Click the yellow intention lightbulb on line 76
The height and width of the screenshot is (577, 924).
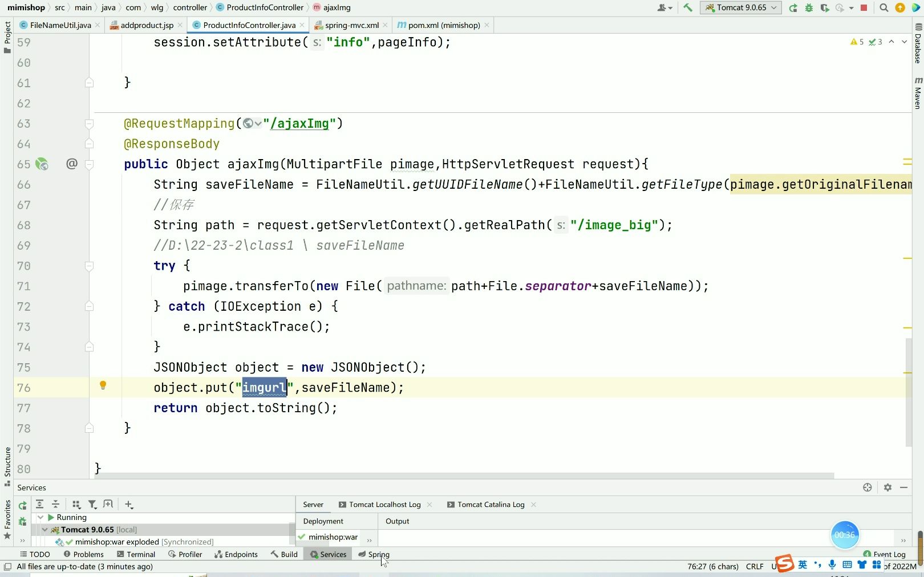(x=103, y=385)
